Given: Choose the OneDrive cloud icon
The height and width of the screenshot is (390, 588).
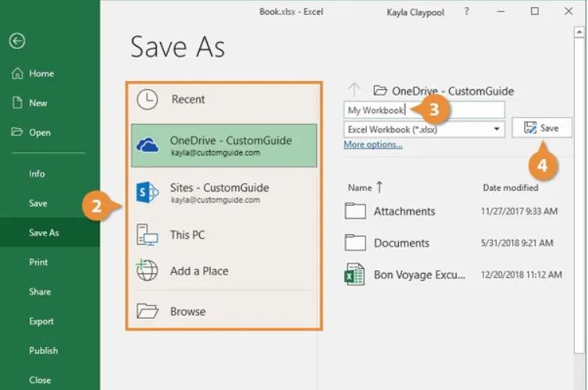Looking at the screenshot, I should pos(148,145).
